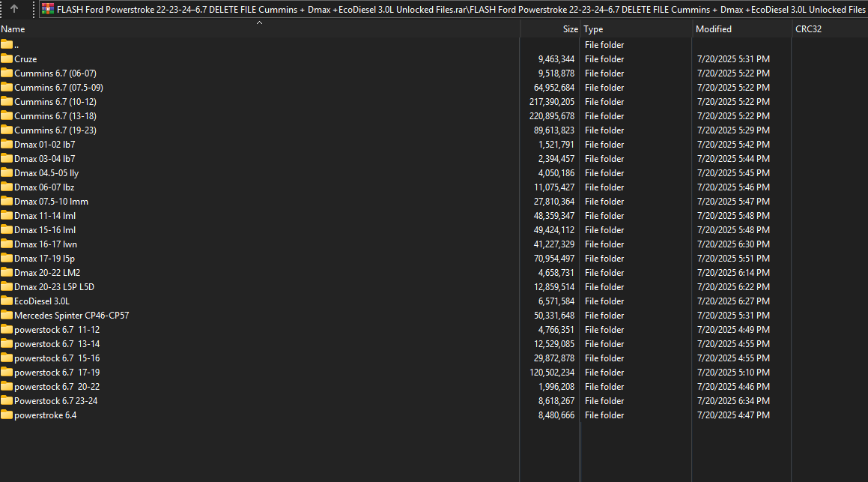Click the modified date 7/20/2025 4:49 PM
The image size is (868, 482).
733,330
